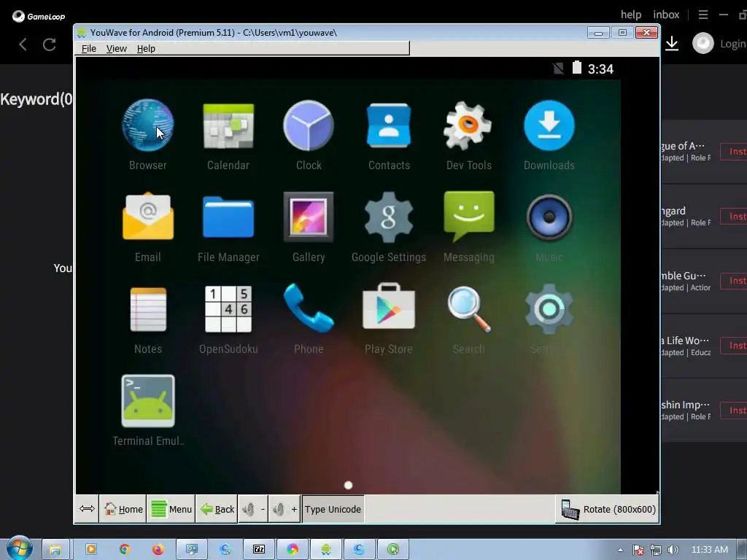Open 7-Zip from the taskbar

click(259, 549)
